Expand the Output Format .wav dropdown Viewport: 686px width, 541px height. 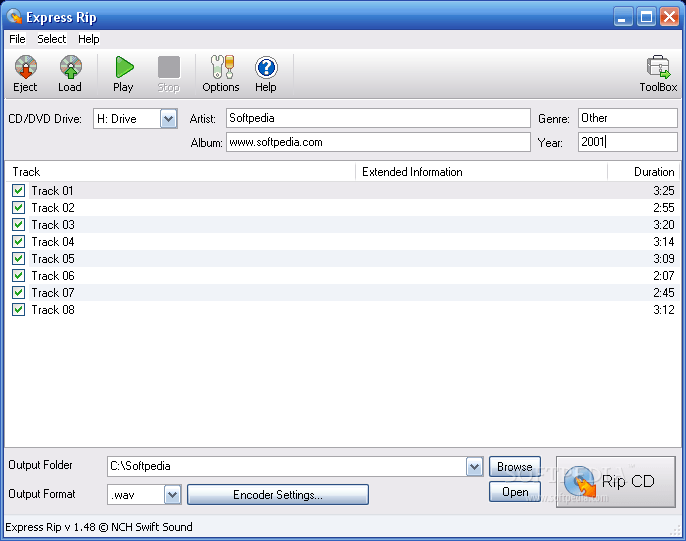(x=172, y=495)
